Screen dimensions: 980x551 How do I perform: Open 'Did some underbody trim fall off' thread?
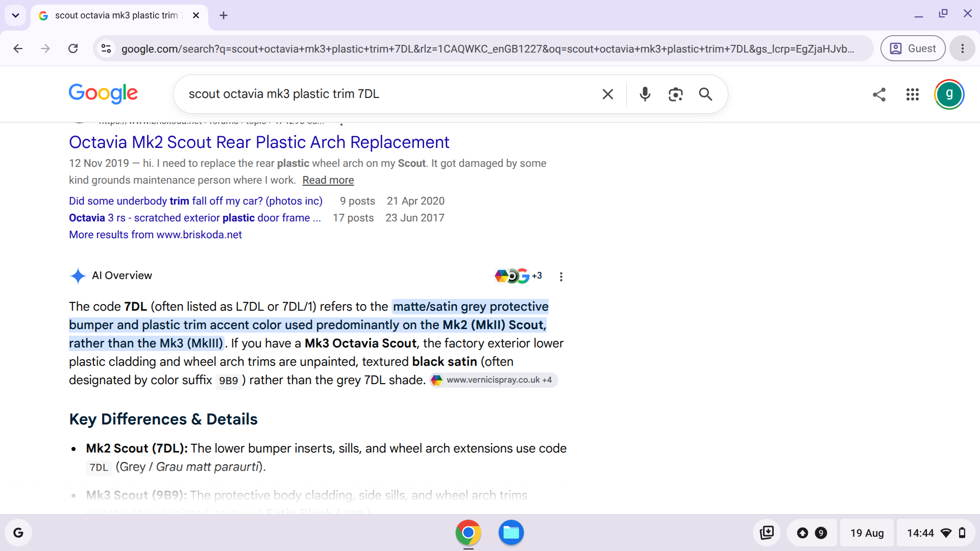click(x=196, y=201)
